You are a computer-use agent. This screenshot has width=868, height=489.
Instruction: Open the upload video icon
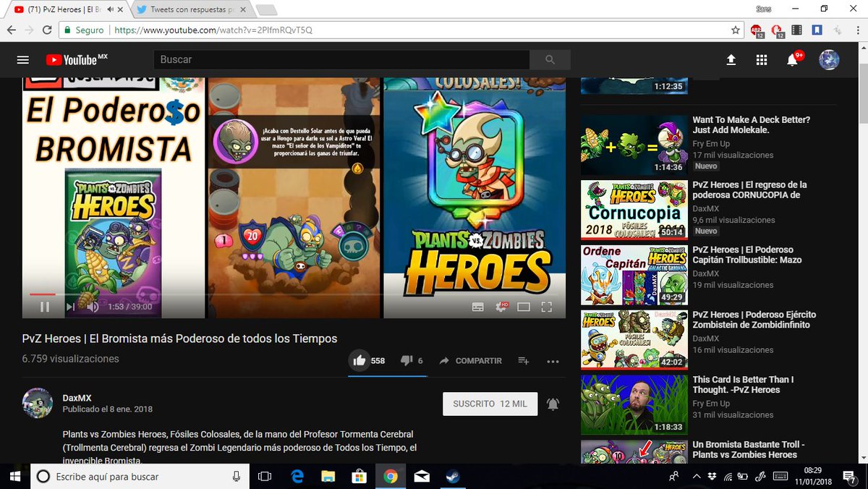click(731, 60)
